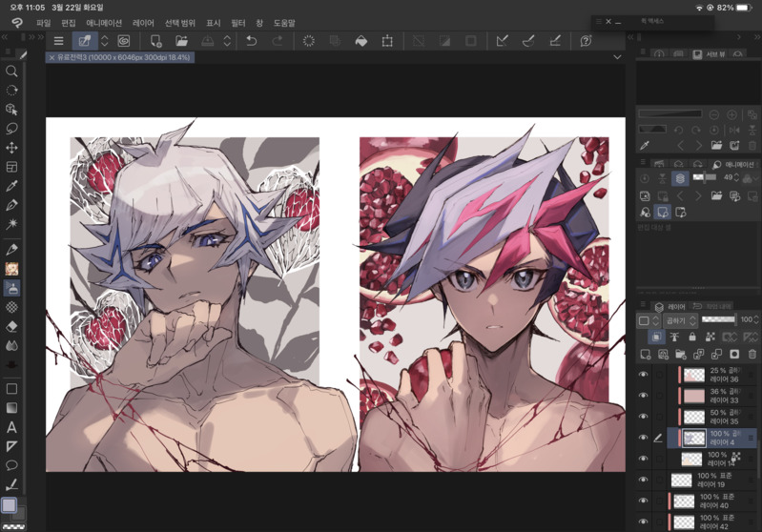Click the Fill bucket icon in command bar

tap(361, 41)
